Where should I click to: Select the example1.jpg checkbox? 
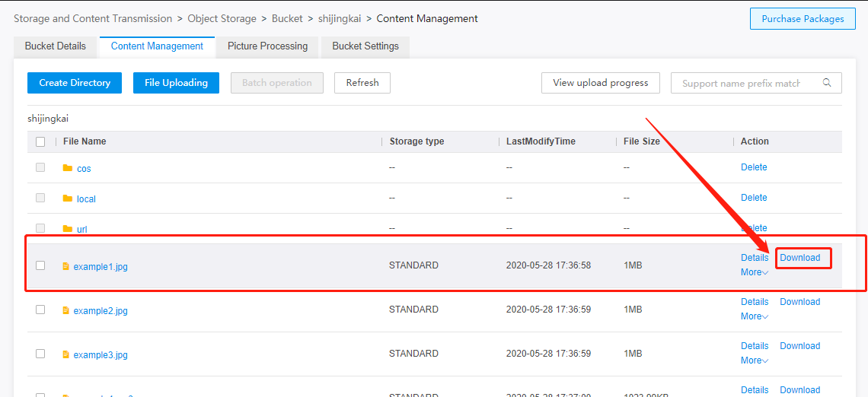tap(40, 265)
